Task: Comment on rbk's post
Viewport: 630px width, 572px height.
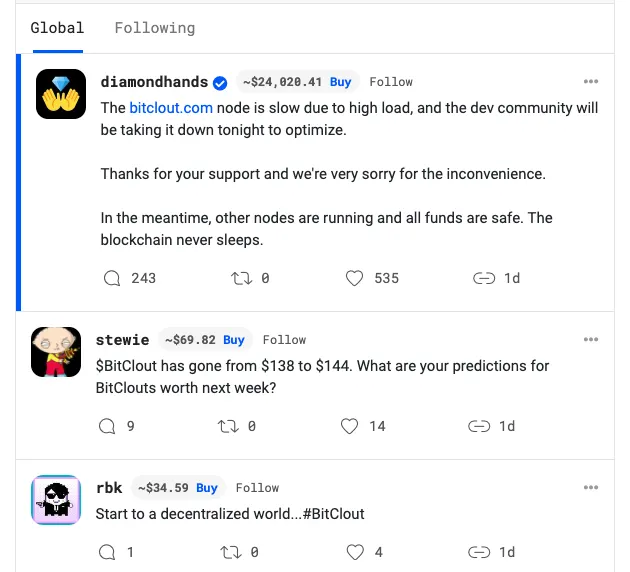Action: click(108, 552)
